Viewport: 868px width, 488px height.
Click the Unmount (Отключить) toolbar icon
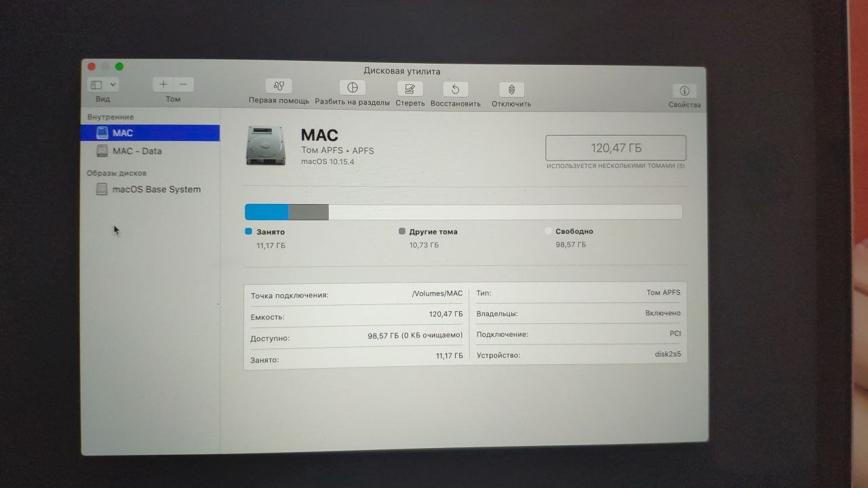coord(511,89)
